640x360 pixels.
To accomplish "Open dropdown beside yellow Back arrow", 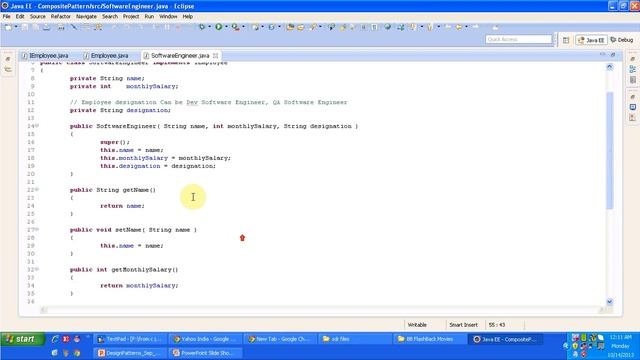I will pyautogui.click(x=466, y=27).
